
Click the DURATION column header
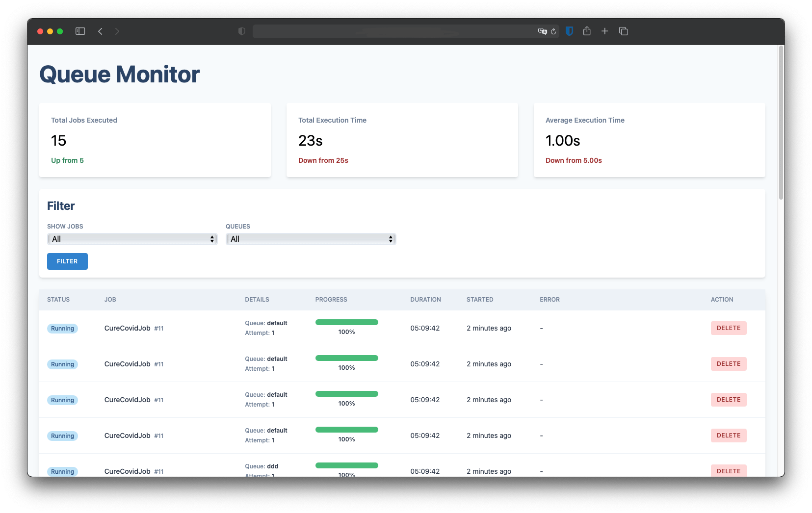pyautogui.click(x=425, y=299)
